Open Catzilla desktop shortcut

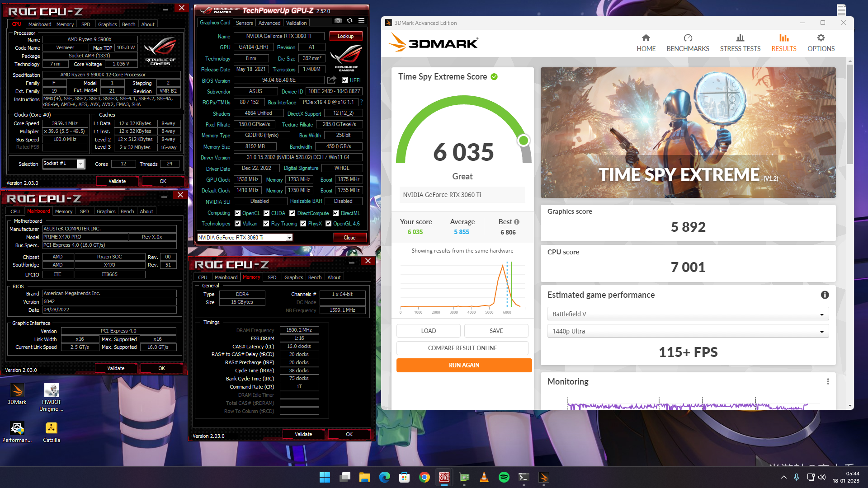[51, 432]
